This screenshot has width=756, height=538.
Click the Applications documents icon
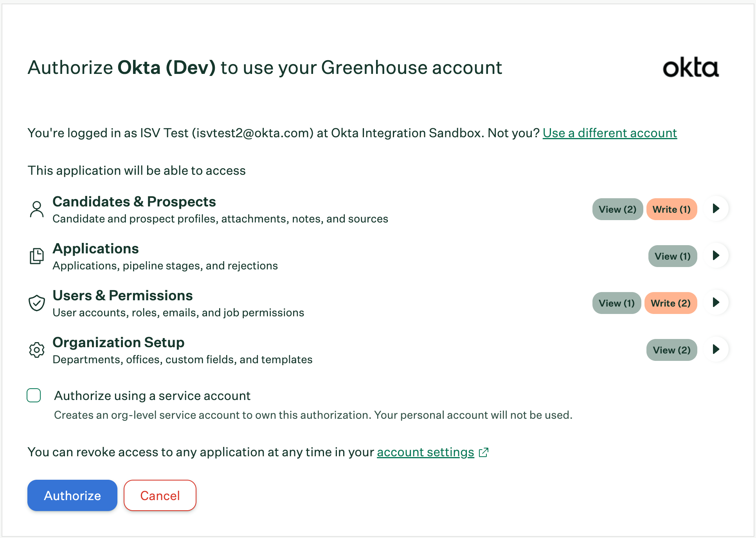click(37, 256)
